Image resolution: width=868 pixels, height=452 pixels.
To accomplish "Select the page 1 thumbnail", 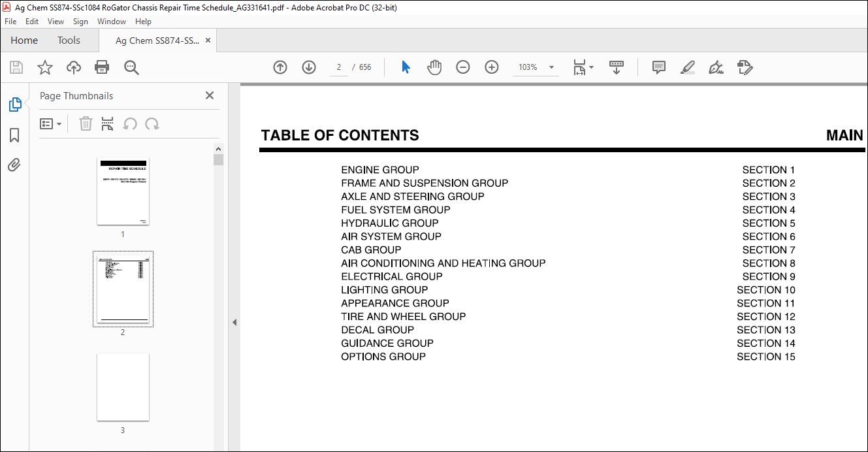I will 123,191.
